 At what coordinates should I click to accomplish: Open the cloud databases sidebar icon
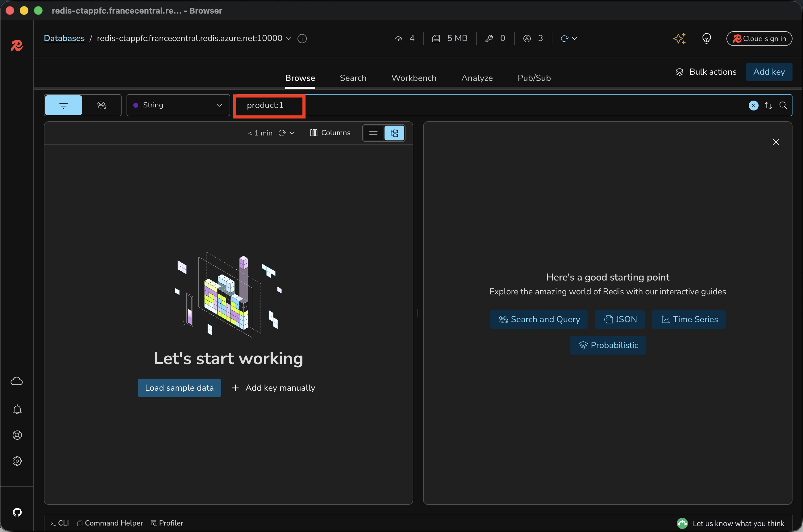click(17, 381)
